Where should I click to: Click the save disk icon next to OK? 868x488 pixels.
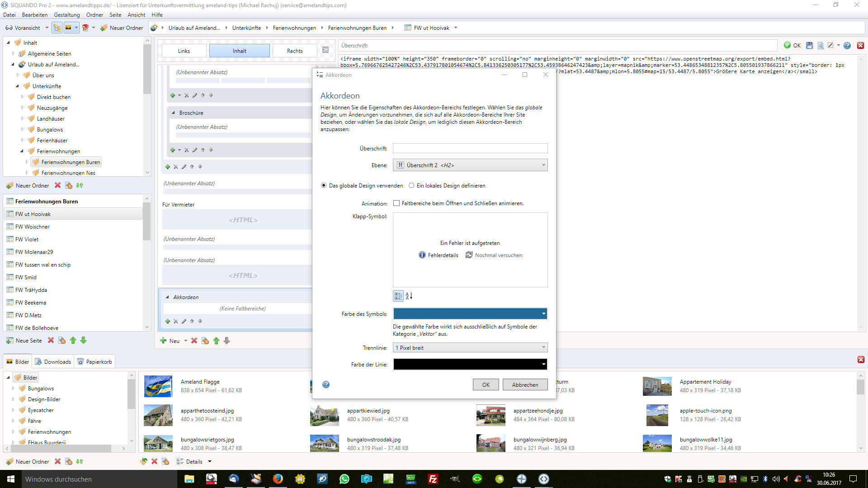[x=809, y=46]
